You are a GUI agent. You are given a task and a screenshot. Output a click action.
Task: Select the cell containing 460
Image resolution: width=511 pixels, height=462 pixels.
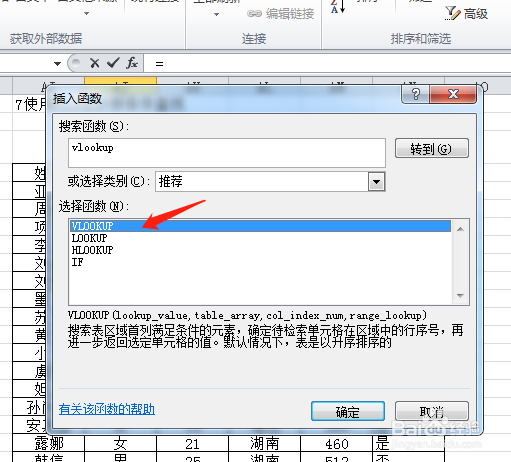336,443
